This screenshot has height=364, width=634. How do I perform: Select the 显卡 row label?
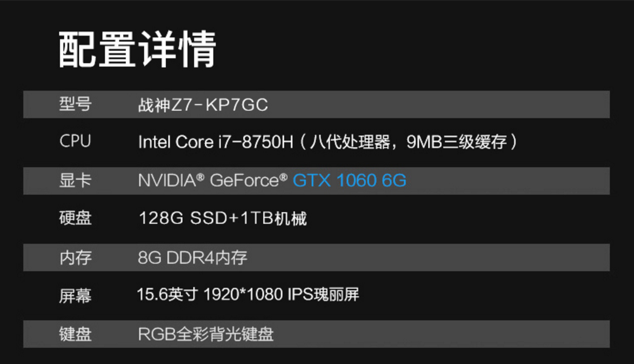tap(75, 181)
